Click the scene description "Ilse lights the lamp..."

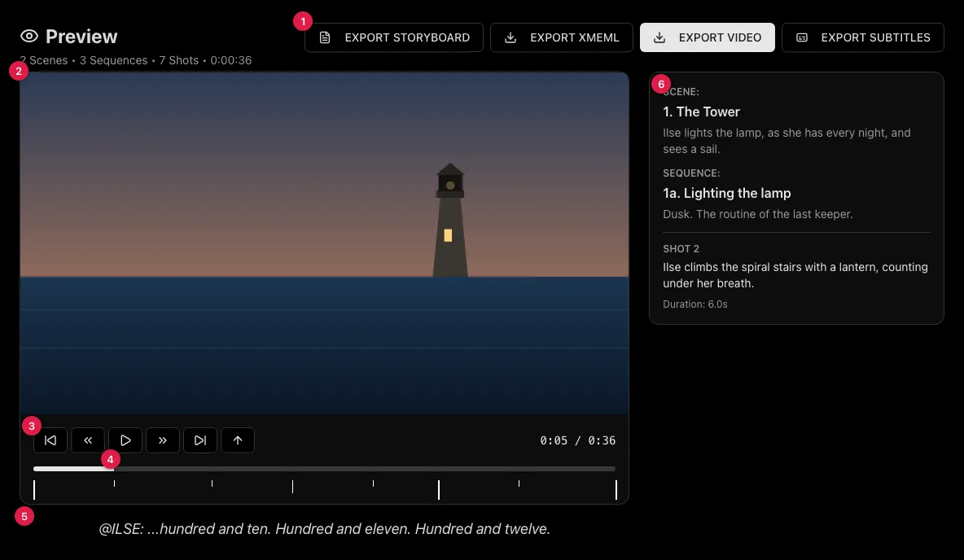pos(787,141)
